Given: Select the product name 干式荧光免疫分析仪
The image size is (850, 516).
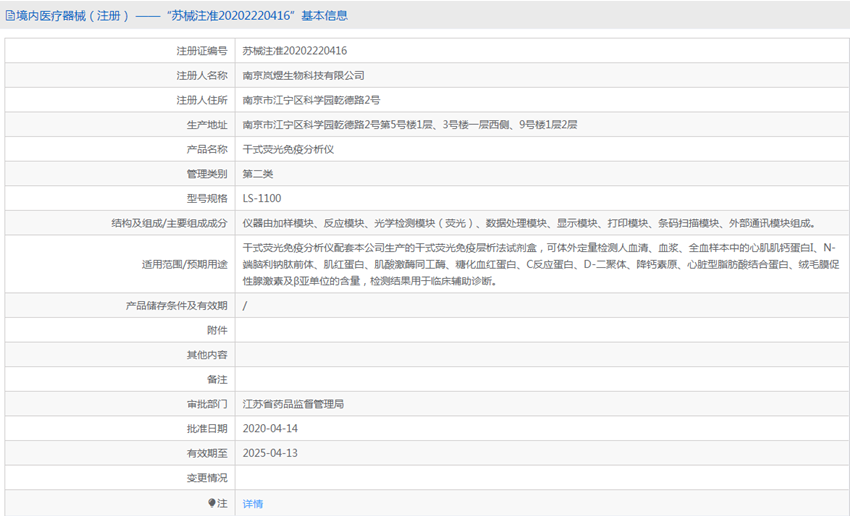Looking at the screenshot, I should click(290, 149).
